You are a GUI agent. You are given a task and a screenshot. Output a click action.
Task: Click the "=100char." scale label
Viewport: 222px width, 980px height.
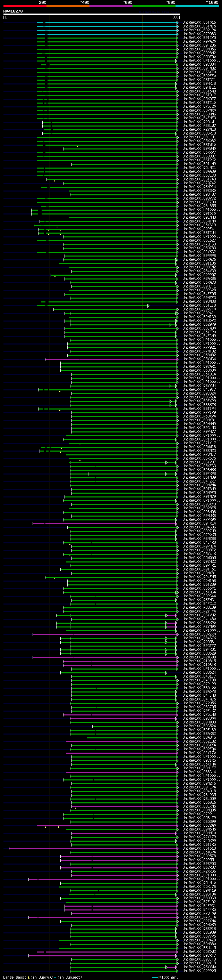click(x=169, y=977)
